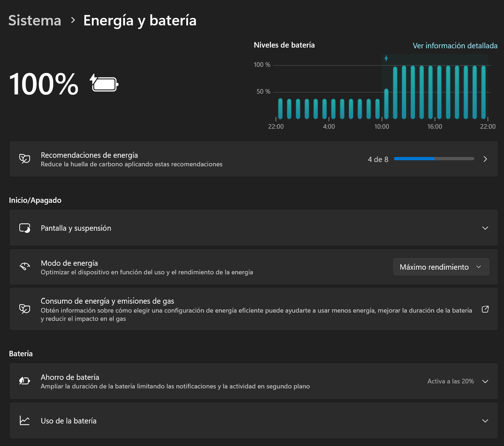
Task: Click the last battery level bar at 22:00
Action: pyautogui.click(x=483, y=92)
